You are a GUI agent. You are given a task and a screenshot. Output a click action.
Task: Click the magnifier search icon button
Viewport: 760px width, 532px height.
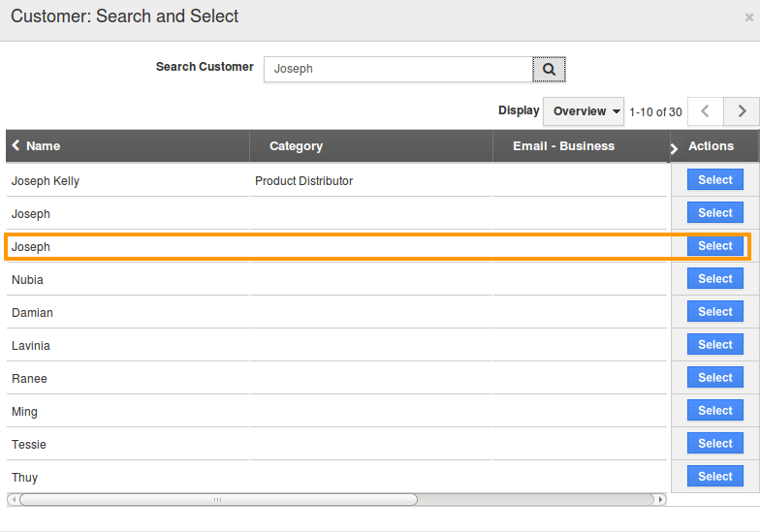point(549,70)
